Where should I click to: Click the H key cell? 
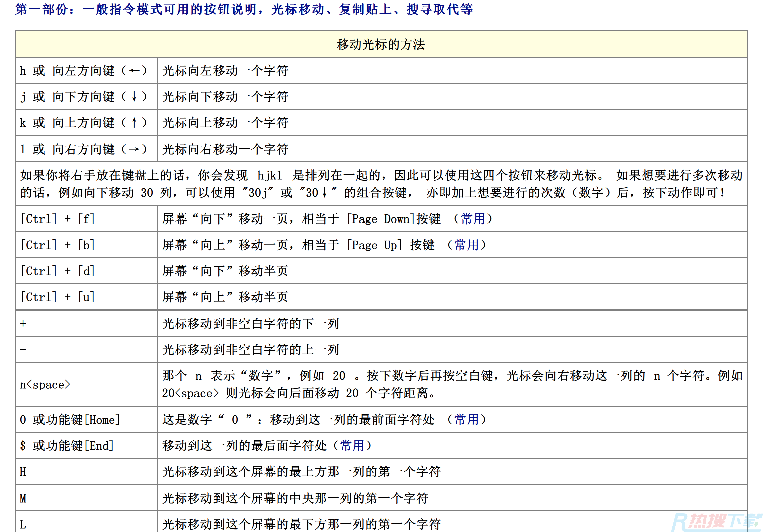point(23,472)
